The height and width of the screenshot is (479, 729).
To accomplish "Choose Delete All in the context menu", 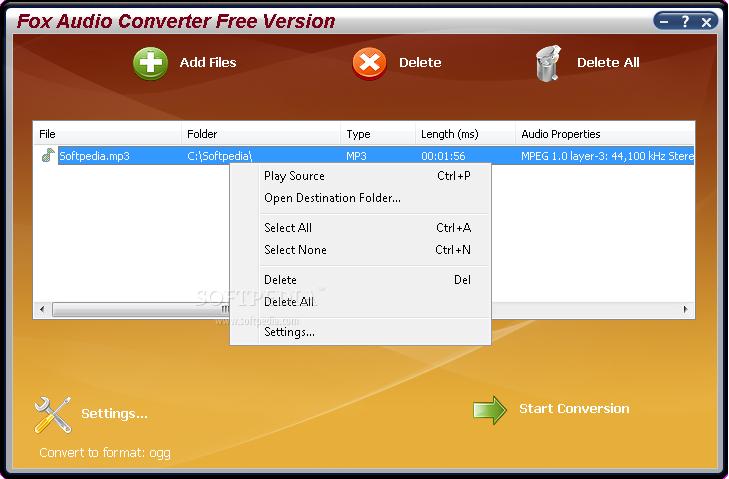I will pyautogui.click(x=360, y=301).
